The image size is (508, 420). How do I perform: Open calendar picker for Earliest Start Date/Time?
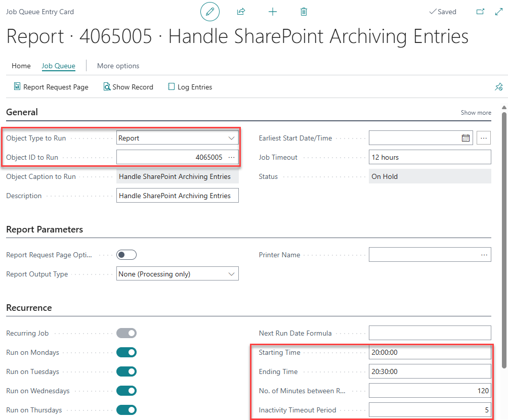[x=465, y=138]
